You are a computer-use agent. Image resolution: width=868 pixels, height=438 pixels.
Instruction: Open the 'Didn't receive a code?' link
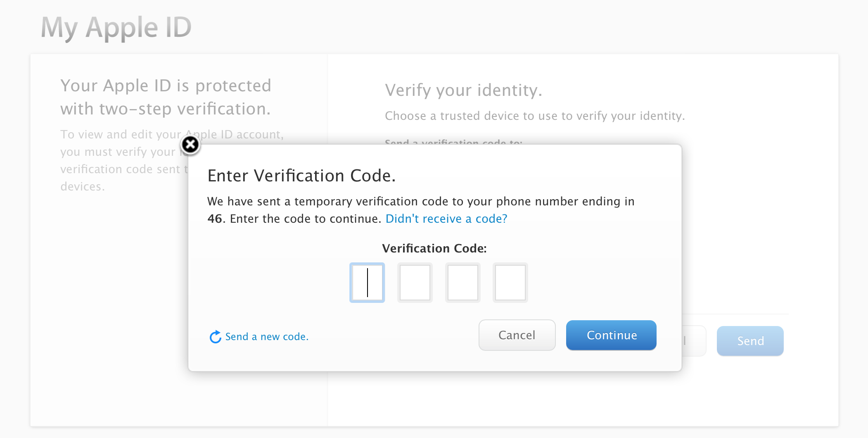coord(446,219)
